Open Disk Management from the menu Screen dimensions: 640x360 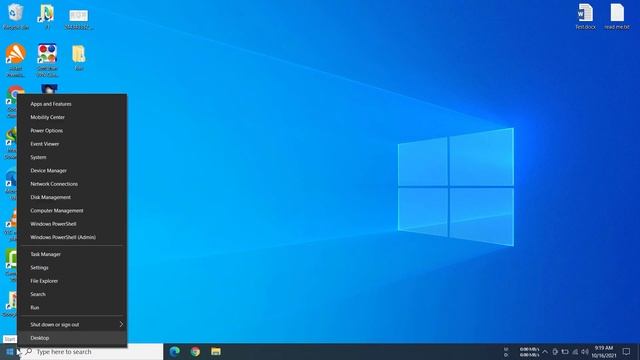point(72,197)
